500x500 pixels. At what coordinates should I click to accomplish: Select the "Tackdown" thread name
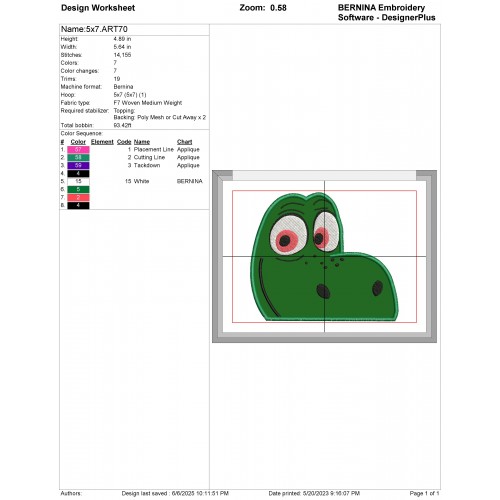click(x=147, y=166)
